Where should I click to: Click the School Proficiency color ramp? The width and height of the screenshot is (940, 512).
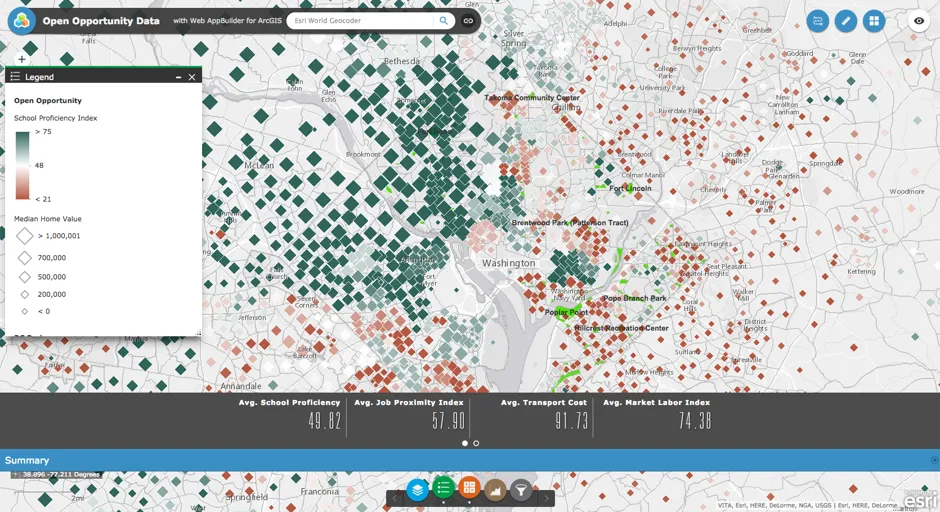22,165
